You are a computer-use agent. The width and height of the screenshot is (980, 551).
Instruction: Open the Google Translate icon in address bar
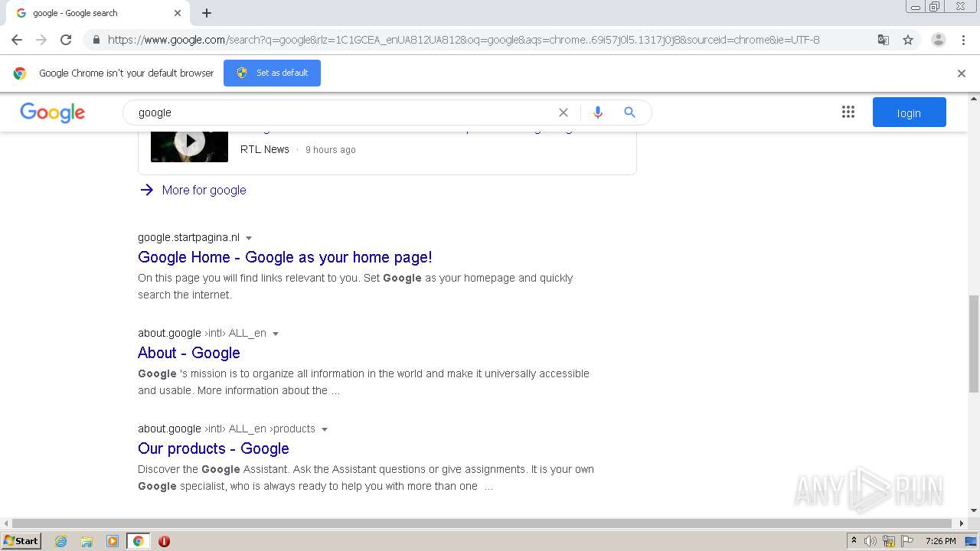(884, 40)
